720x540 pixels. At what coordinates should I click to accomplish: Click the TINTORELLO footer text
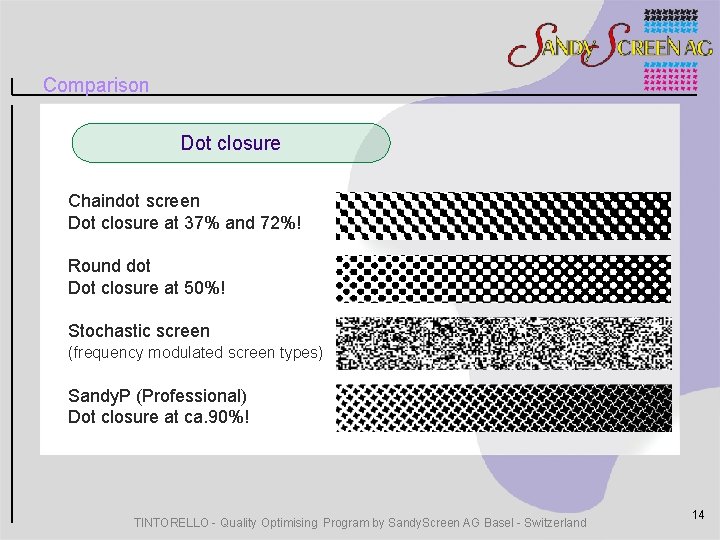pyautogui.click(x=360, y=523)
